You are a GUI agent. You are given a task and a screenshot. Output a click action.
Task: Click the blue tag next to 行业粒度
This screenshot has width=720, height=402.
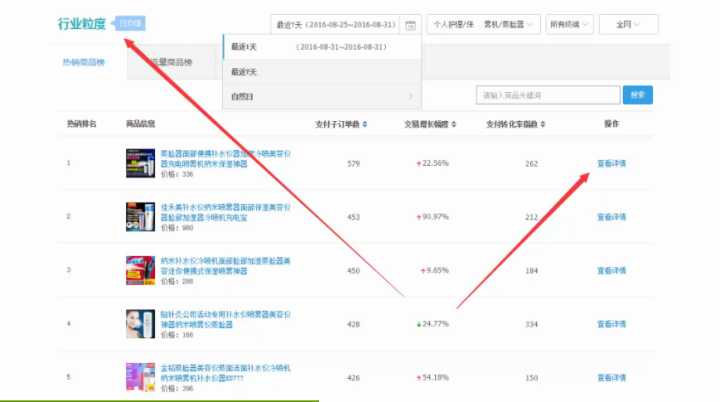pyautogui.click(x=130, y=22)
